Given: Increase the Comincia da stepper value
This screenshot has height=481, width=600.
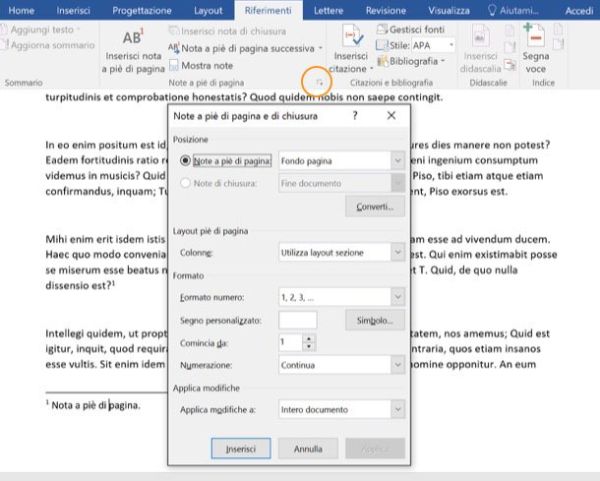Looking at the screenshot, I should coord(309,339).
